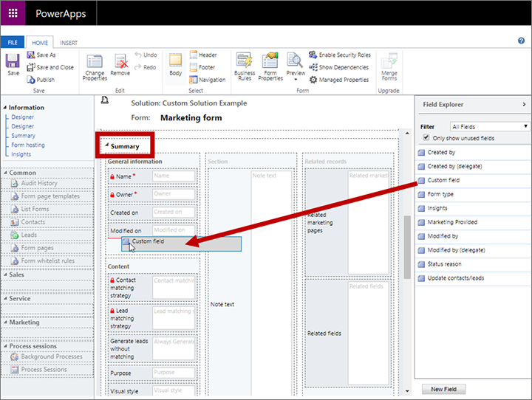Switch to the HOME tab
Image resolution: width=532 pixels, height=400 pixels.
(40, 43)
